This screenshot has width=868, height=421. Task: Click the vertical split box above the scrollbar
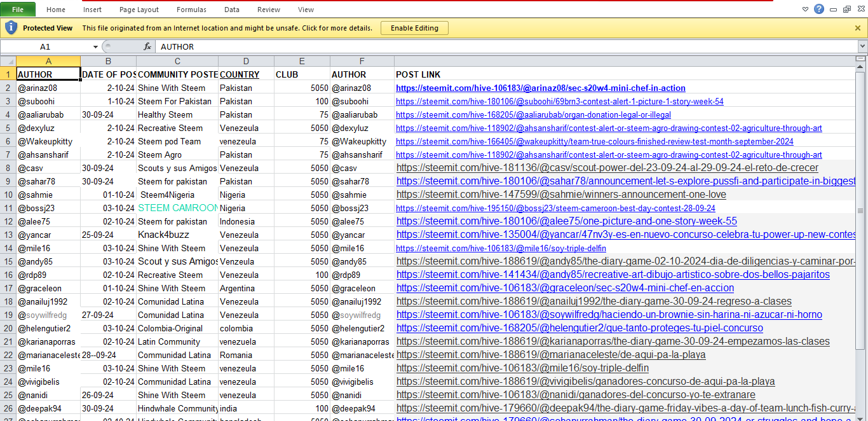coord(862,59)
